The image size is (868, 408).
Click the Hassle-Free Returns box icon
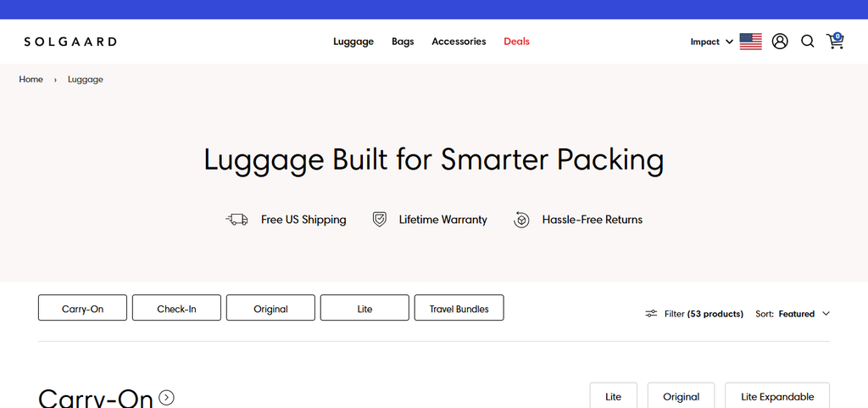[x=521, y=220]
